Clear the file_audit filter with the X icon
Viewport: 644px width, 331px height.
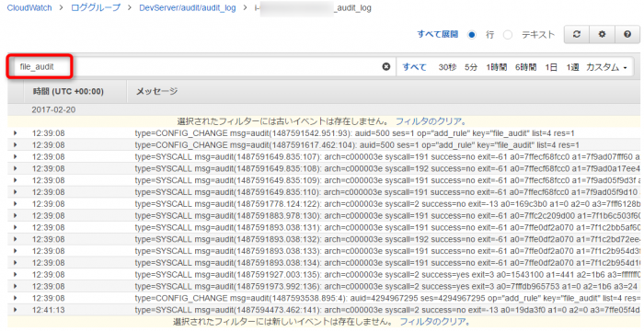(386, 66)
